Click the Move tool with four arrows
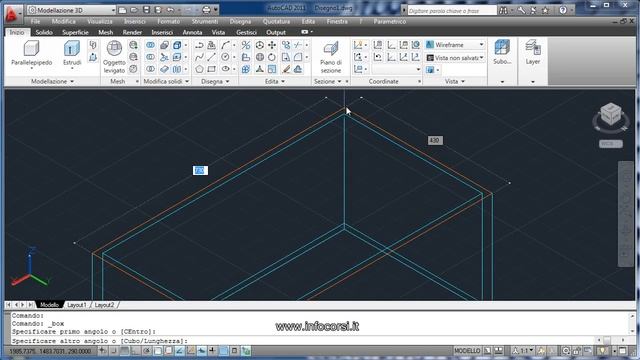The height and width of the screenshot is (360, 640). pyautogui.click(x=272, y=45)
